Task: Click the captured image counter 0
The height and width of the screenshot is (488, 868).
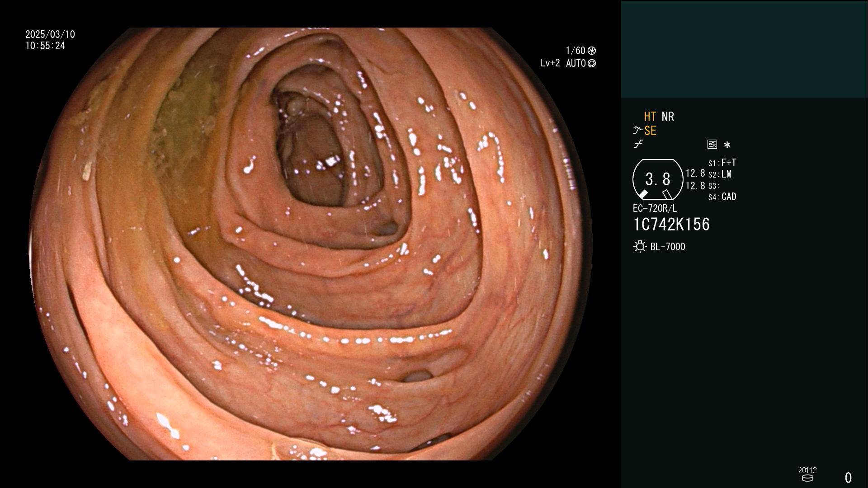Action: tap(848, 478)
